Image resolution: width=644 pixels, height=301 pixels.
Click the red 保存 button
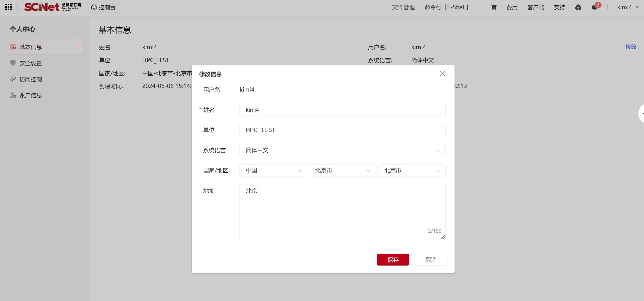click(393, 259)
